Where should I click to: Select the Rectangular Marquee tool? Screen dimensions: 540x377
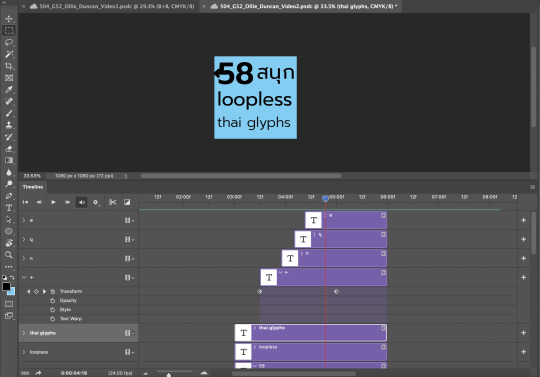point(9,31)
